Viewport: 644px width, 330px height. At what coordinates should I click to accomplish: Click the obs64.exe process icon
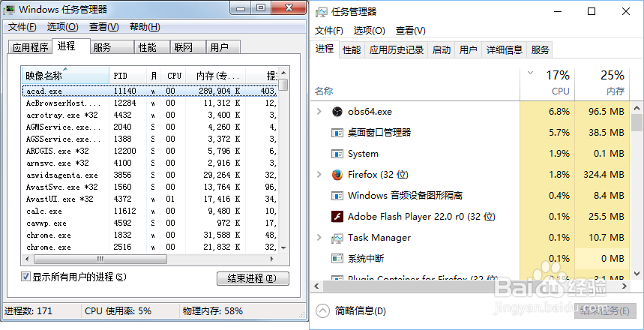pyautogui.click(x=337, y=111)
